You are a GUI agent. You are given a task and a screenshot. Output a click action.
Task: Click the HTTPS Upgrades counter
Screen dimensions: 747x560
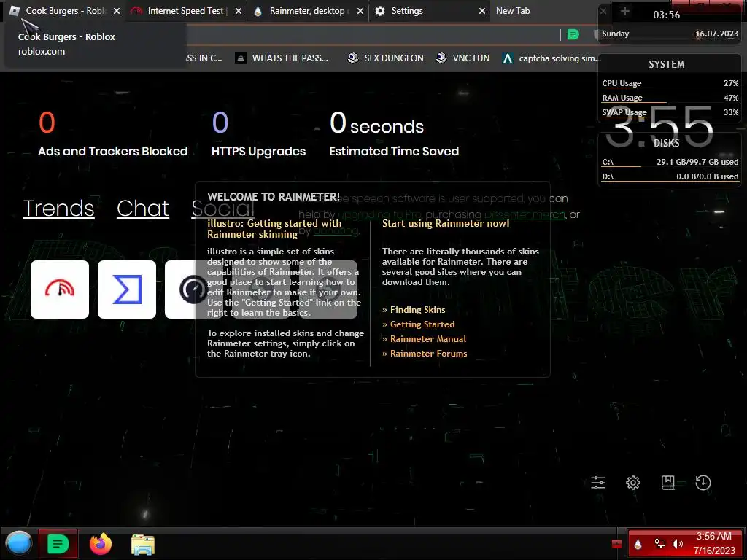pyautogui.click(x=259, y=134)
